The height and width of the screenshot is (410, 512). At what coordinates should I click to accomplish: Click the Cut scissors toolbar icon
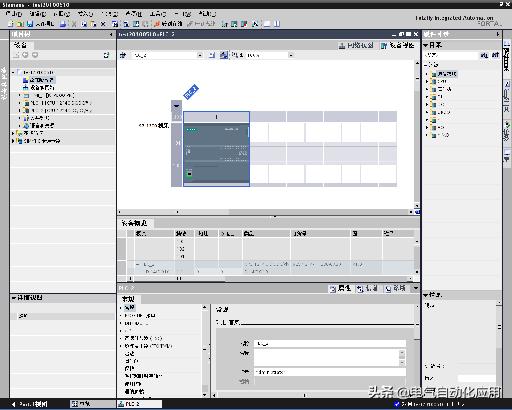(74, 24)
